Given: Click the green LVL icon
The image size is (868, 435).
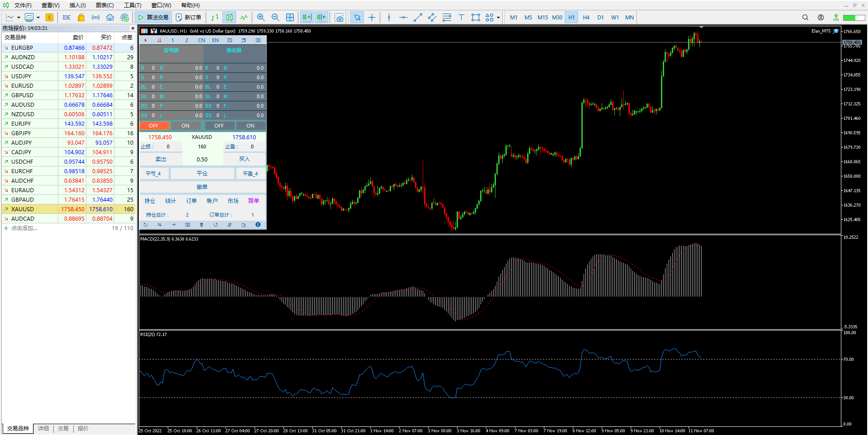Looking at the screenshot, I should click(x=836, y=18).
